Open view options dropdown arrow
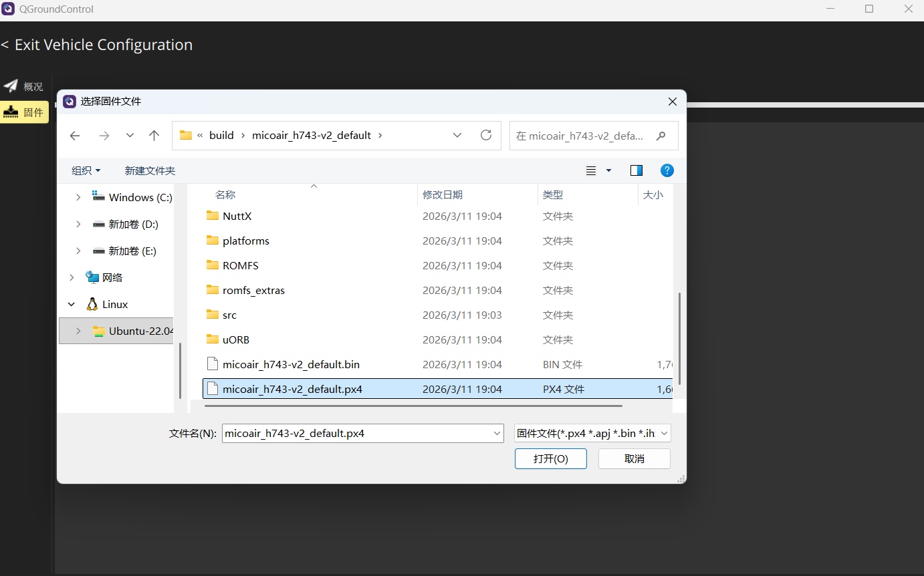 [608, 170]
